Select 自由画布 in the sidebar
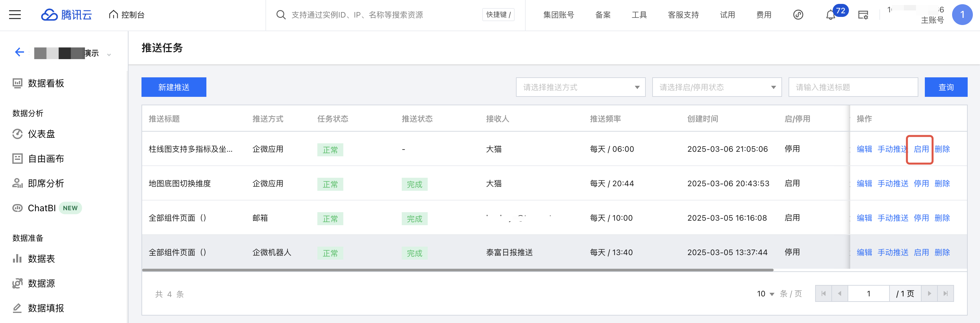980x323 pixels. pyautogui.click(x=46, y=159)
